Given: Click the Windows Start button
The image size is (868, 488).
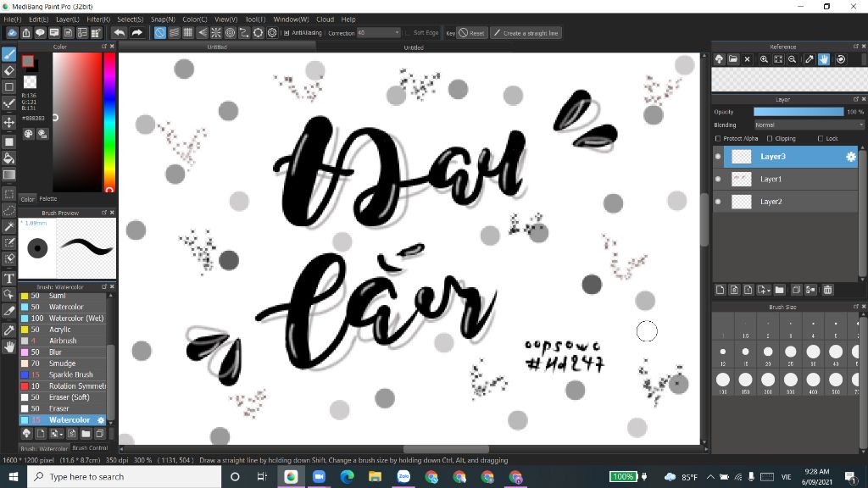Looking at the screenshot, I should [14, 476].
